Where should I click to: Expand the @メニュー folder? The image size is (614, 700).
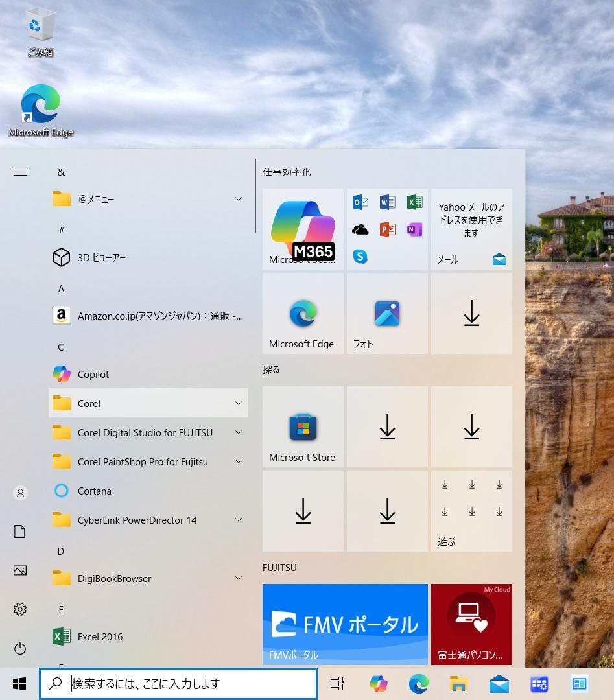click(x=148, y=199)
